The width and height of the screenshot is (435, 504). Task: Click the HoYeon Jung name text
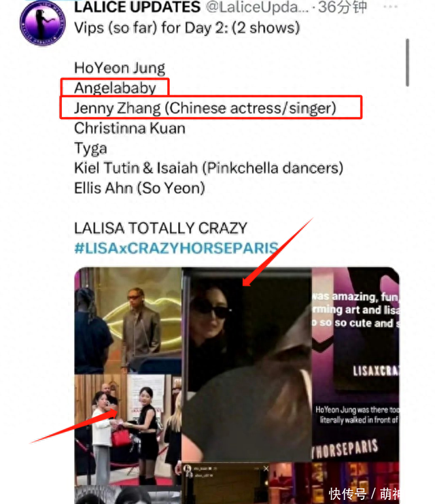[x=120, y=68]
